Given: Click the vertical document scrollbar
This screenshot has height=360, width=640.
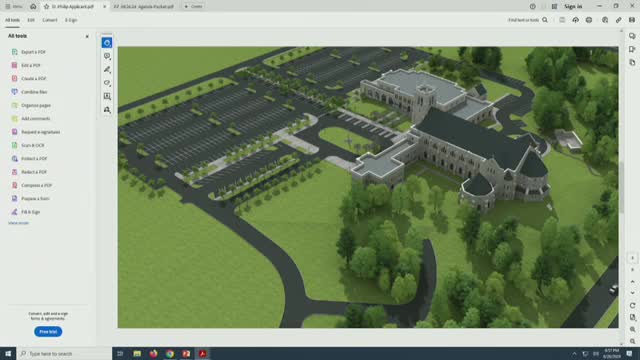Looking at the screenshot, I should click(621, 187).
